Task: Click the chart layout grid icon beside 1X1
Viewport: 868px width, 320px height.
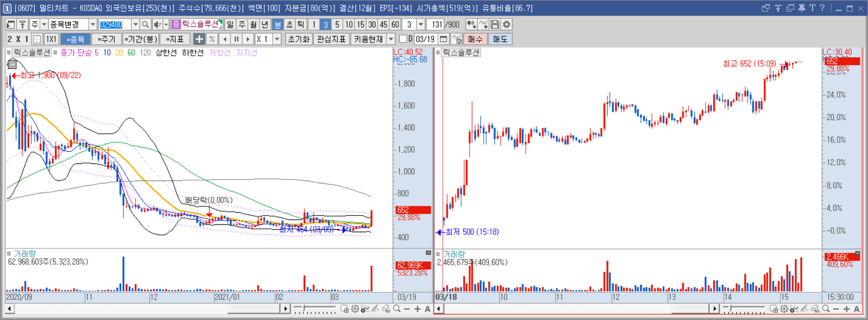Action: tap(37, 39)
